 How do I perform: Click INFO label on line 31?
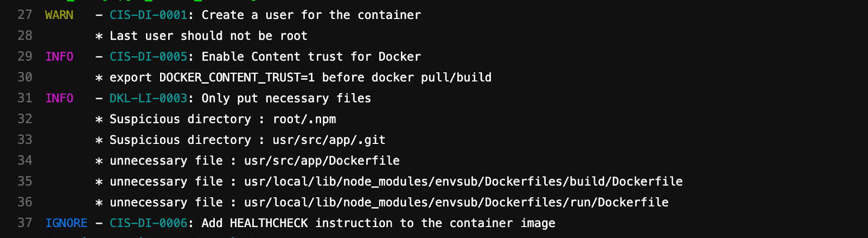[59, 98]
